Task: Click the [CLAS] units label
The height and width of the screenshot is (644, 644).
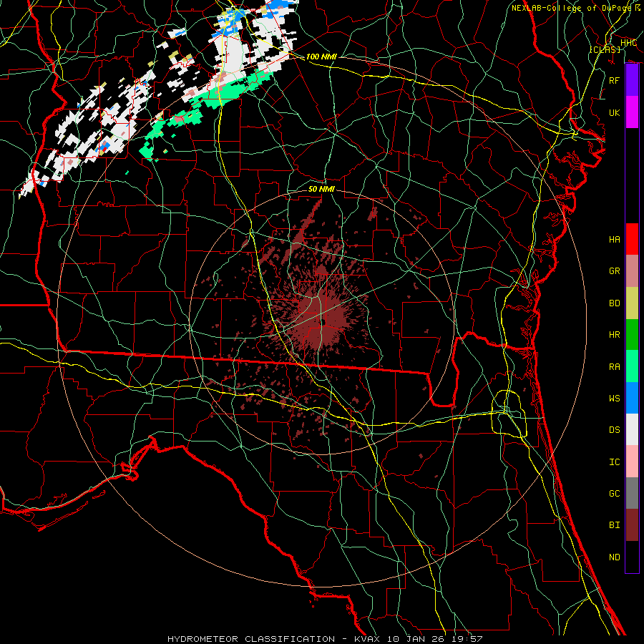Action: 605,49
